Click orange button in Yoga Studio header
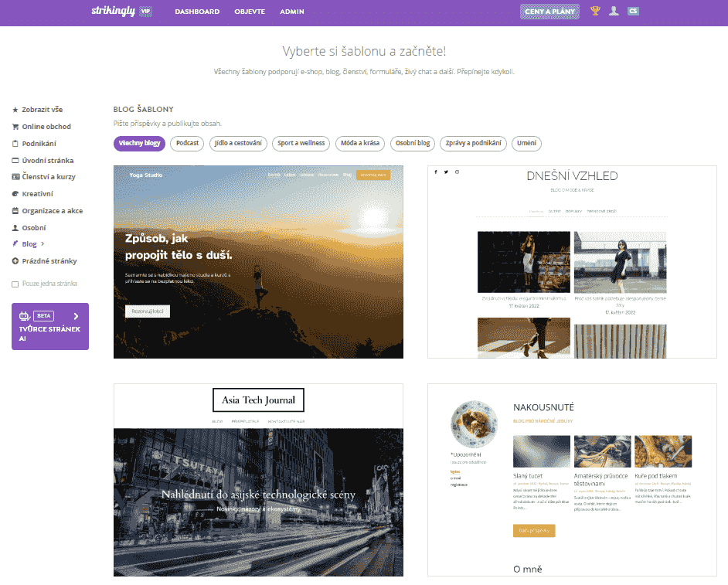This screenshot has height=585, width=728. pos(373,175)
